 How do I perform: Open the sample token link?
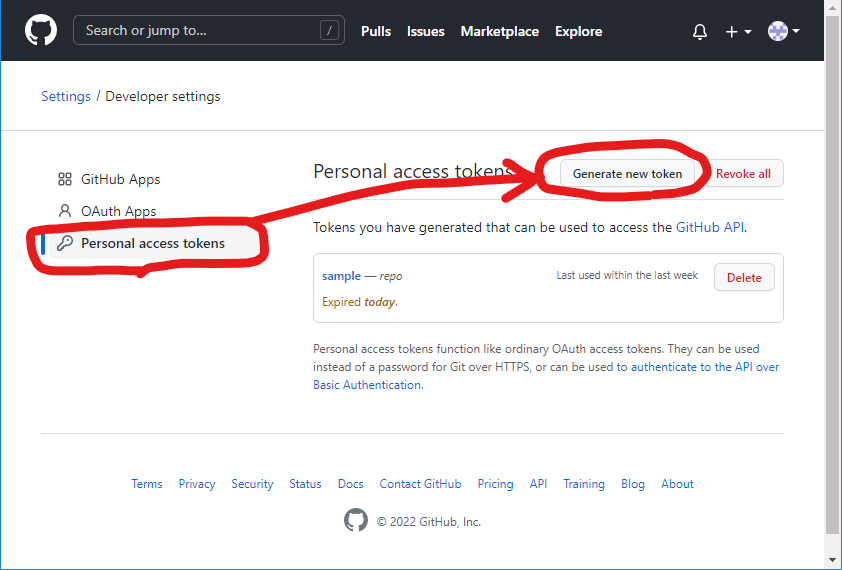coord(341,276)
